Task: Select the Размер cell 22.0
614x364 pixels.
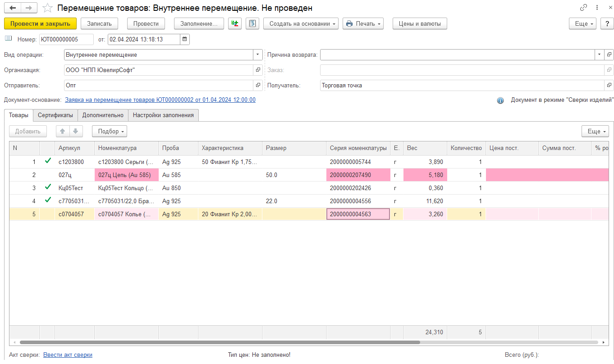Action: [294, 201]
